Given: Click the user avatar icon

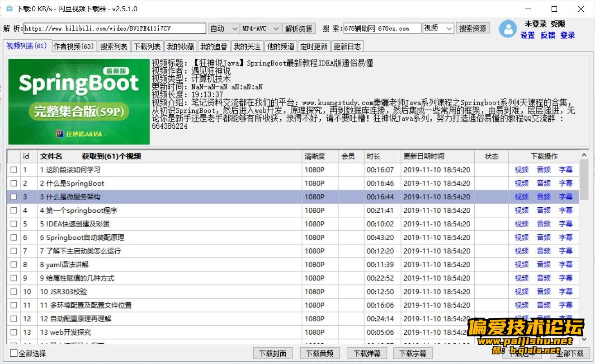Looking at the screenshot, I should pos(508,29).
